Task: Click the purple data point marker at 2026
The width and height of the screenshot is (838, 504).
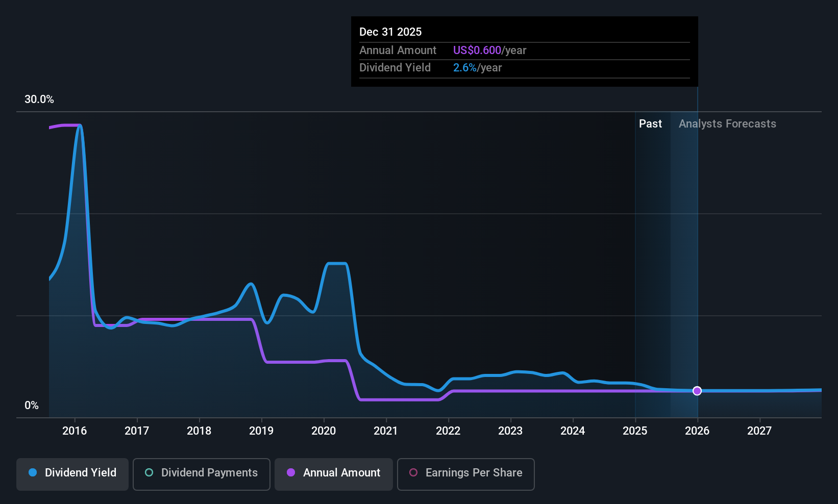Action: [697, 391]
